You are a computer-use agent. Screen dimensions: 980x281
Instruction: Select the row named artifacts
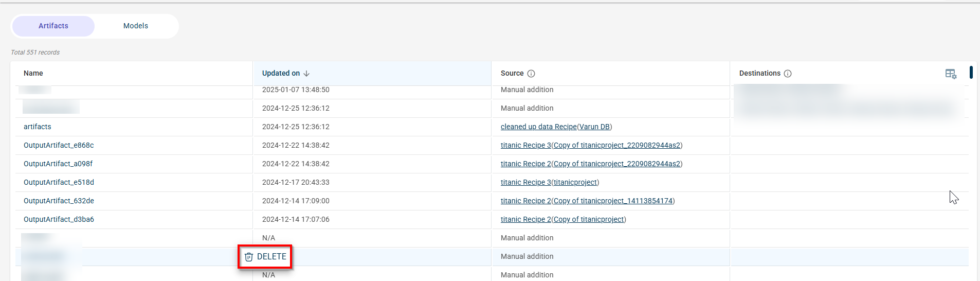38,127
